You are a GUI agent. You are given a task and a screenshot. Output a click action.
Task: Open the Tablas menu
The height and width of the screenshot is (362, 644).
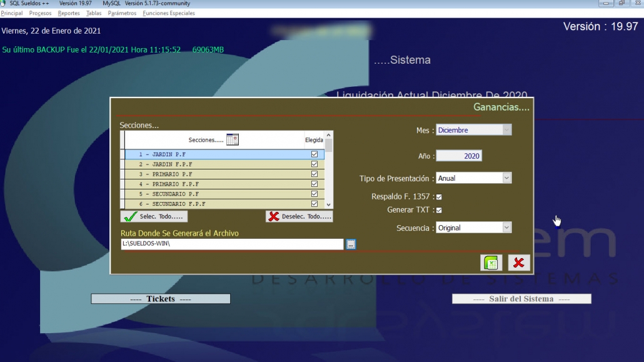(x=94, y=13)
